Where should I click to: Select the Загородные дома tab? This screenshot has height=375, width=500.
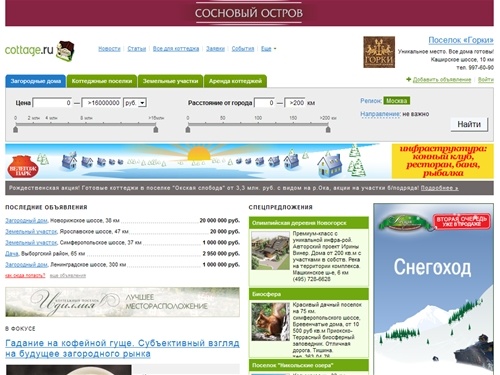(x=36, y=81)
